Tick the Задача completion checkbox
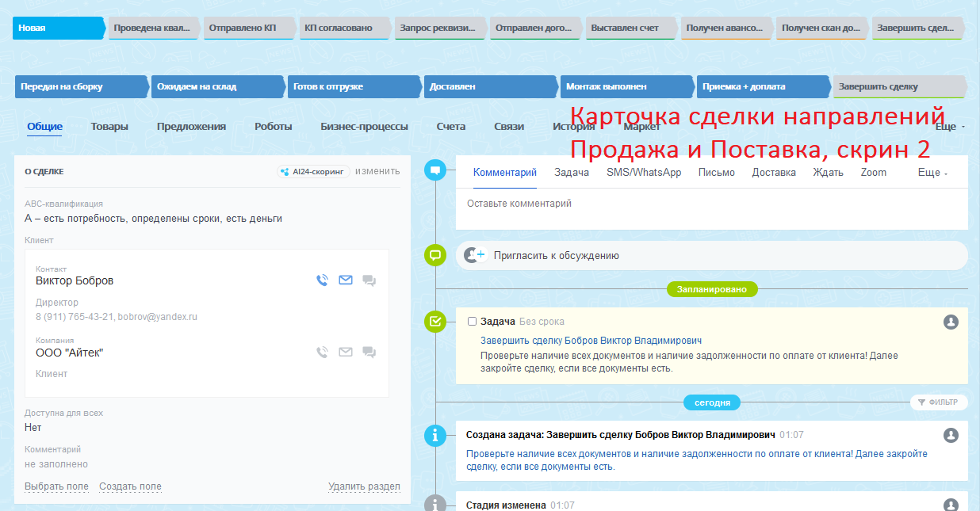The image size is (980, 511). tap(473, 322)
